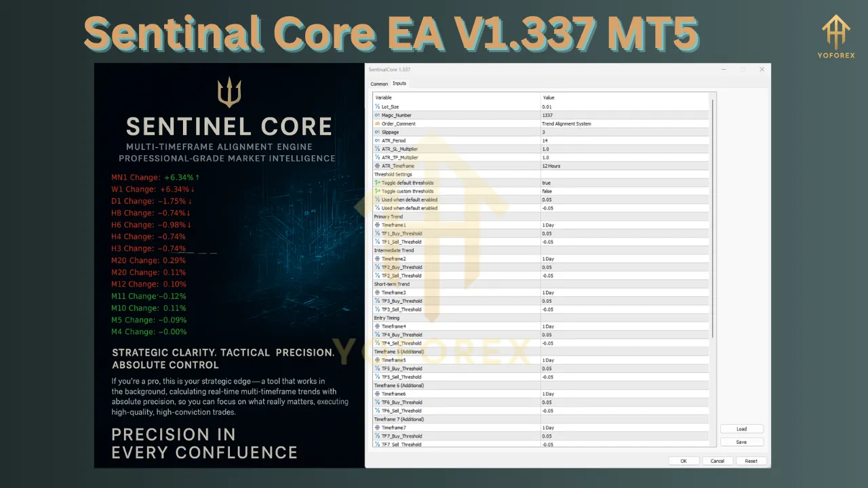868x488 pixels.
Task: Select the 'Primary Trend' section row
Action: tap(541, 217)
